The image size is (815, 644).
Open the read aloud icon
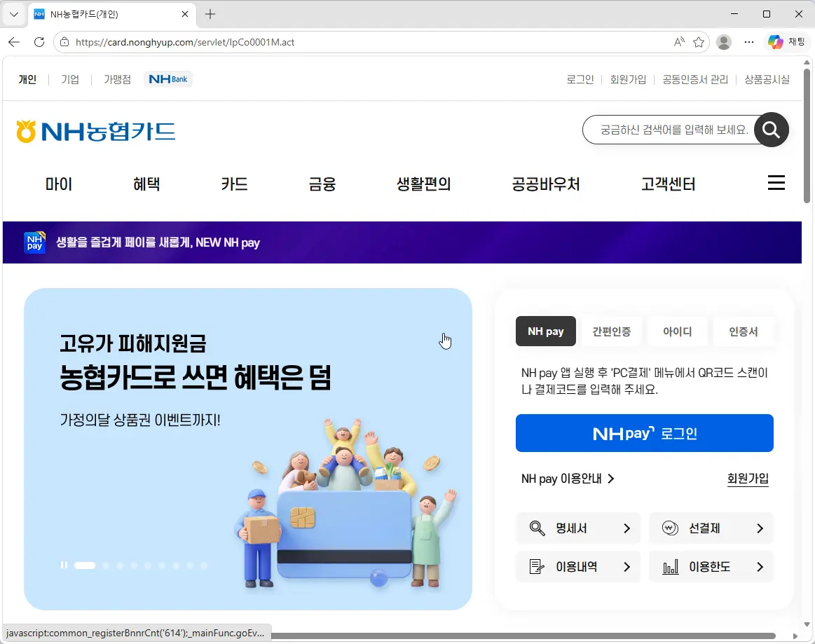point(679,42)
